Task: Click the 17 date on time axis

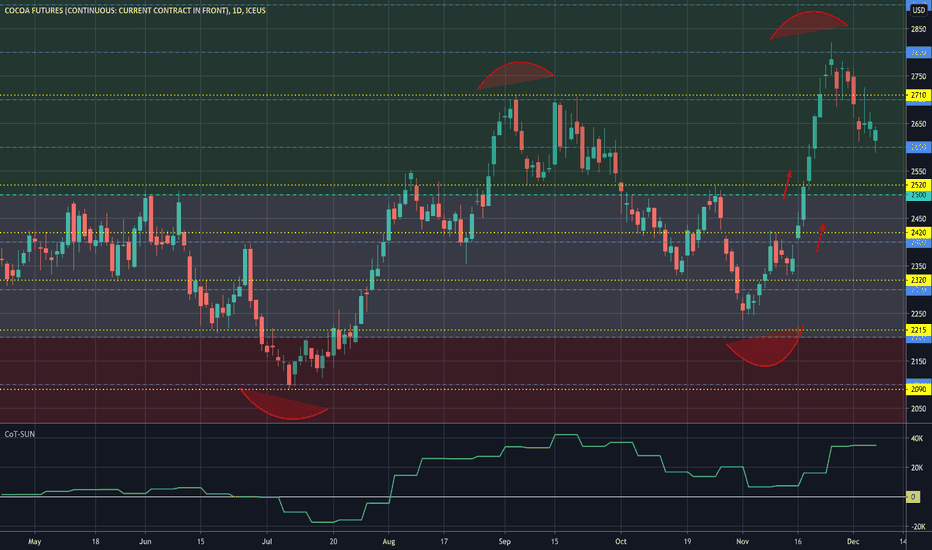Action: (444, 542)
